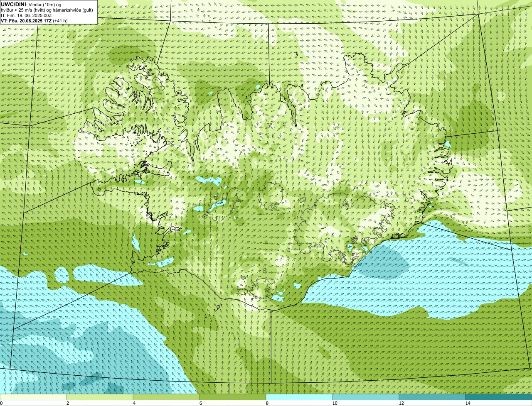Click the legend tick label '14'
Image resolution: width=532 pixels, height=406 pixels.
click(x=468, y=403)
